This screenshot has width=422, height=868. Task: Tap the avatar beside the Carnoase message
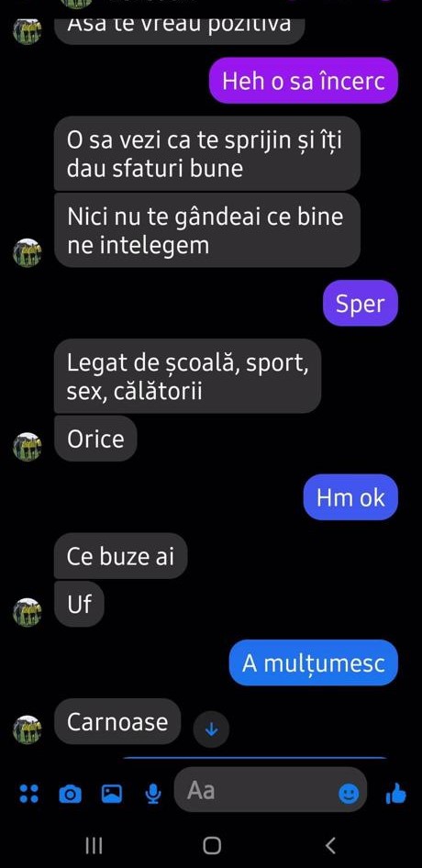[x=28, y=729]
